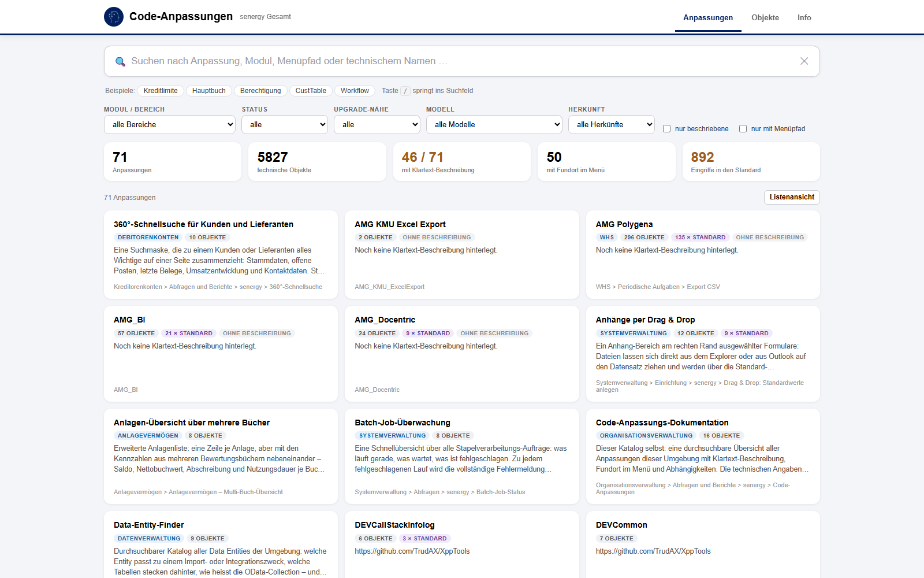The image size is (924, 578).
Task: Open the 'AMG Polygena' card title
Action: [624, 224]
